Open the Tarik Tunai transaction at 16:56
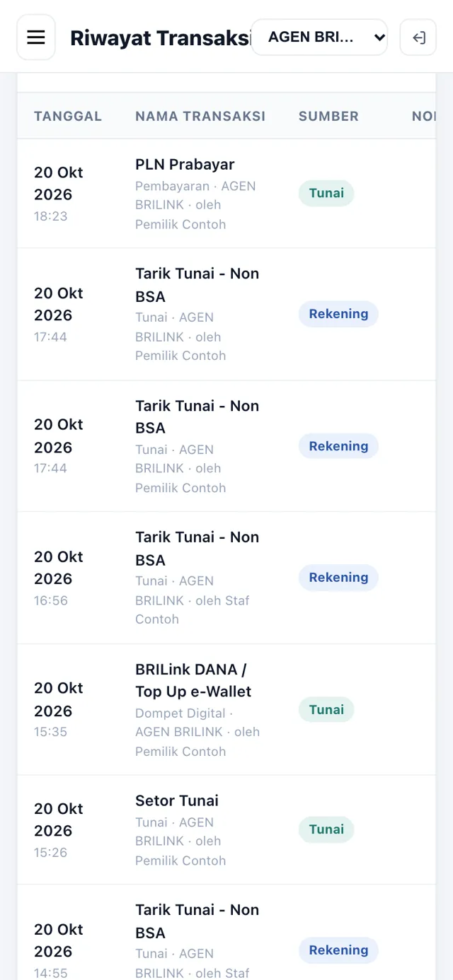Viewport: 453px width, 980px height. (226, 578)
